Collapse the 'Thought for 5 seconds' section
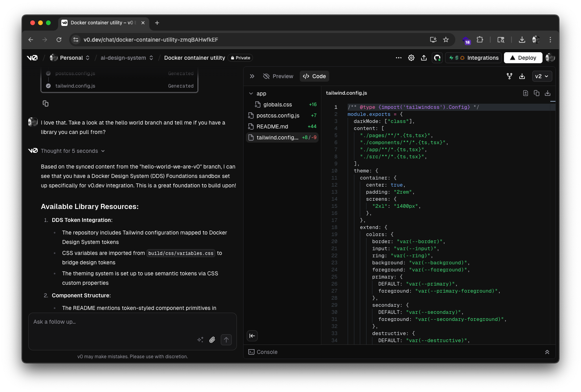The height and width of the screenshot is (392, 581). click(x=103, y=151)
